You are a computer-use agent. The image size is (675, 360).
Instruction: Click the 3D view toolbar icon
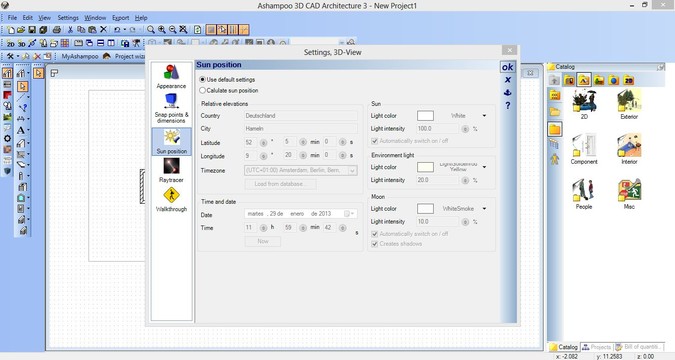[22, 43]
